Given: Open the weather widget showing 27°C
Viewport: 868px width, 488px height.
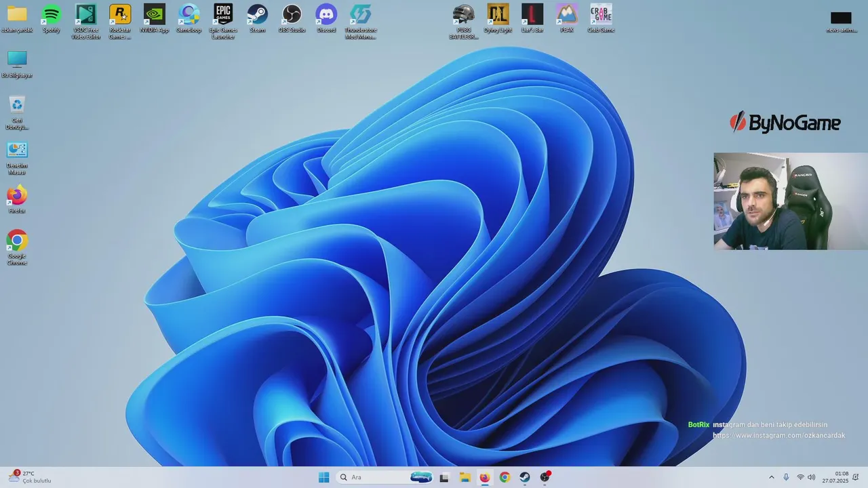Looking at the screenshot, I should coord(30,477).
